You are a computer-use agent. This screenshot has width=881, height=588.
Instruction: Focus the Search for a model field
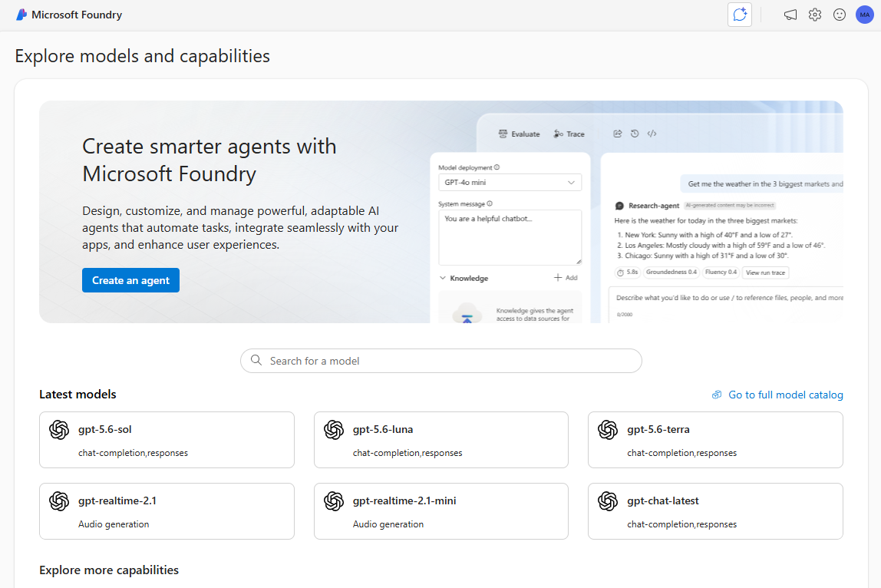point(441,361)
